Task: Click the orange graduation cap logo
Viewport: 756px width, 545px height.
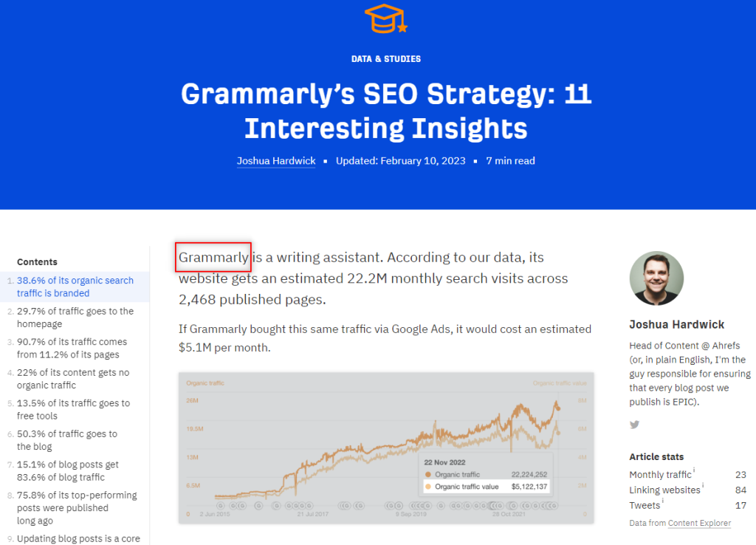Action: coord(387,18)
